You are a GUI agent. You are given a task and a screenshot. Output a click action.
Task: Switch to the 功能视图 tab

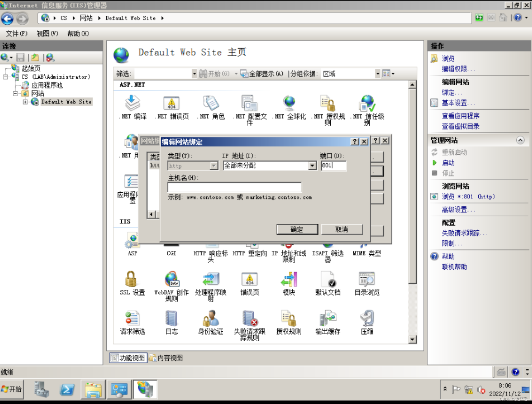128,358
